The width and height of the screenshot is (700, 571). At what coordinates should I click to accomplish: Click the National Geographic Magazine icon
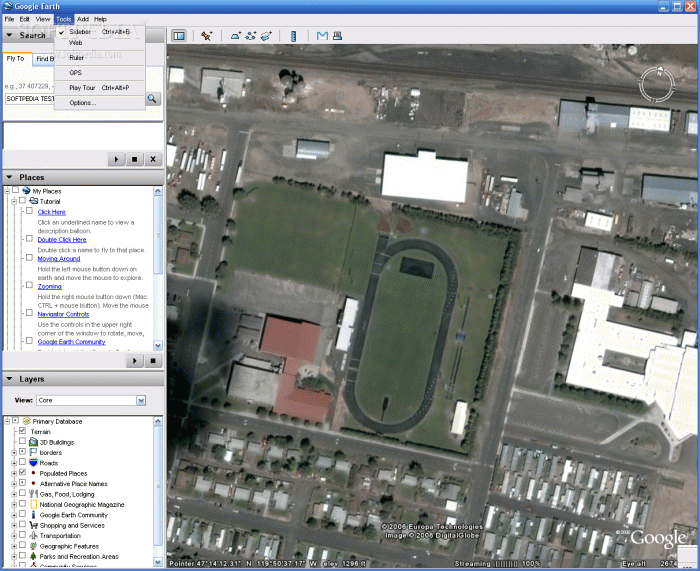(33, 504)
